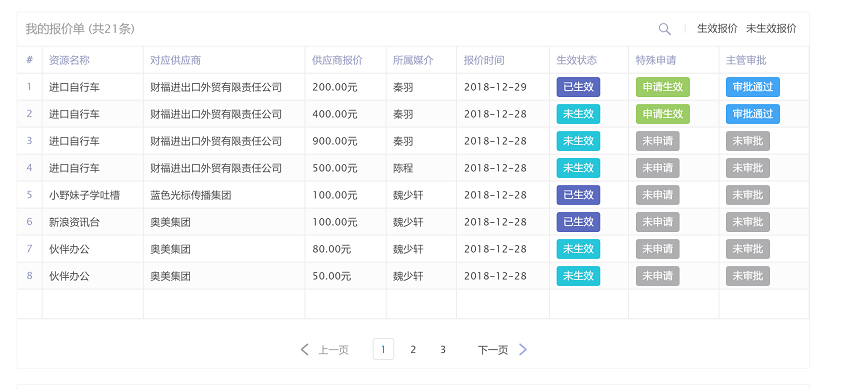Select current page 1 button
This screenshot has width=847, height=390.
(383, 349)
